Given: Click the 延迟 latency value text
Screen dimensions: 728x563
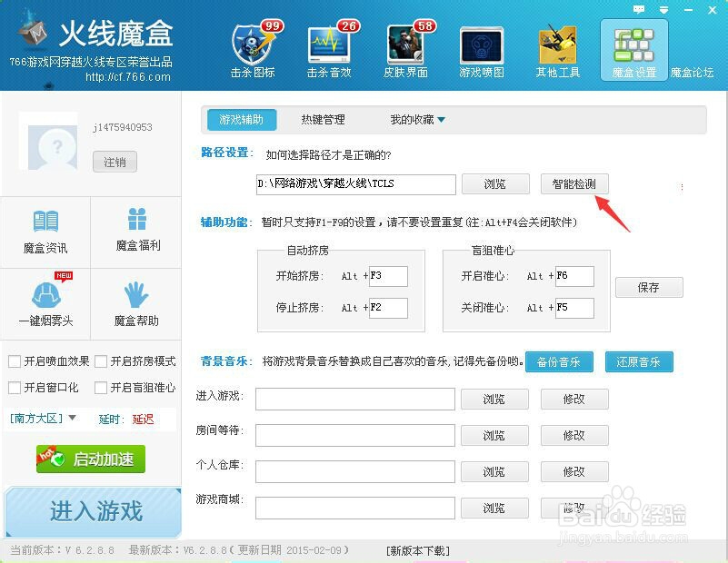Looking at the screenshot, I should coord(143,420).
